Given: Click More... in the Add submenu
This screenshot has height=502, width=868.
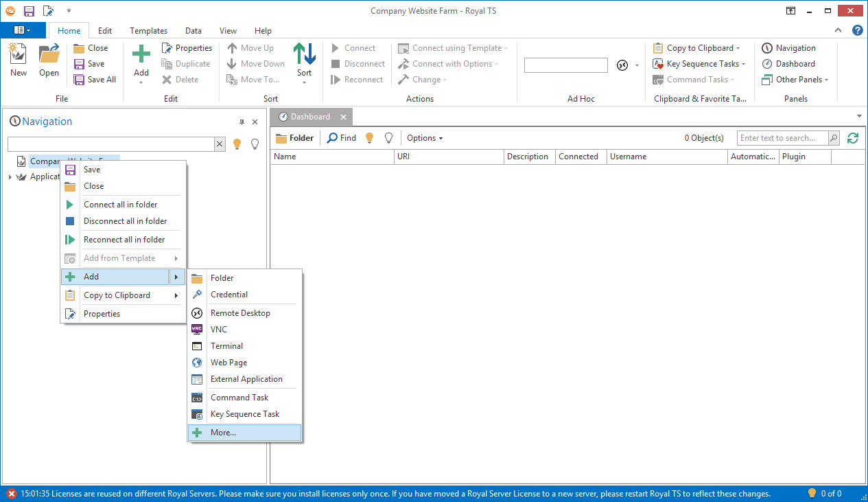Looking at the screenshot, I should (x=223, y=433).
